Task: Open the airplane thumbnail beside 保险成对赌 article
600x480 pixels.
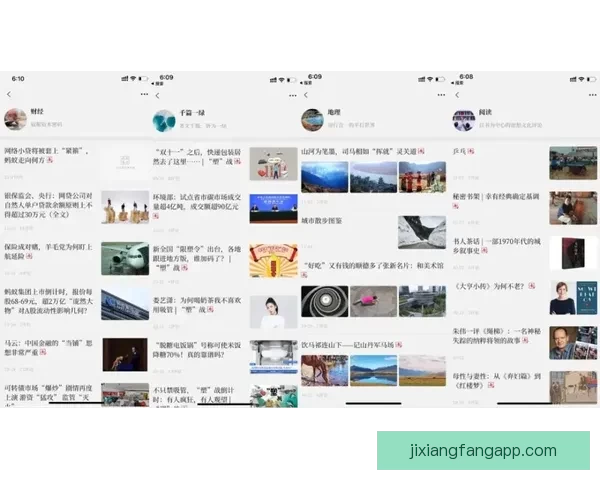Action: click(125, 258)
